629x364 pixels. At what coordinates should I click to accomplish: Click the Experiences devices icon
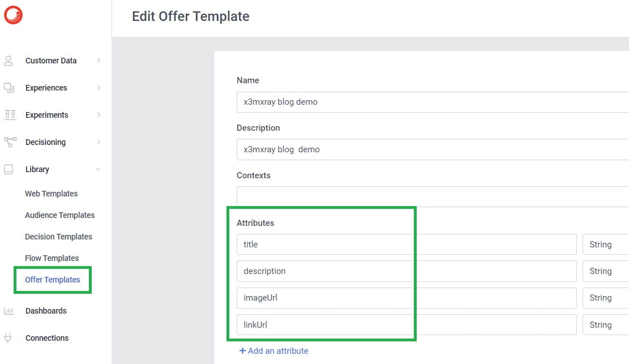pos(9,88)
